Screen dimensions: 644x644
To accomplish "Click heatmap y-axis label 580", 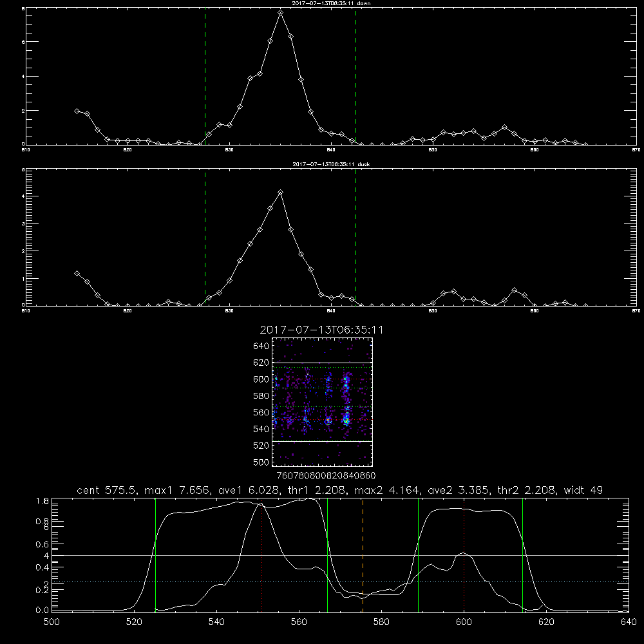I will [261, 396].
